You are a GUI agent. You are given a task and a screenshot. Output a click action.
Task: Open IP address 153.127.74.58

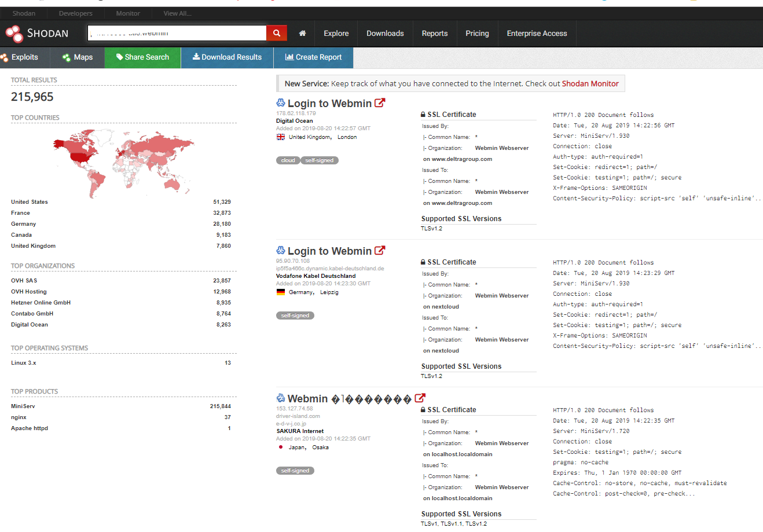coord(295,409)
